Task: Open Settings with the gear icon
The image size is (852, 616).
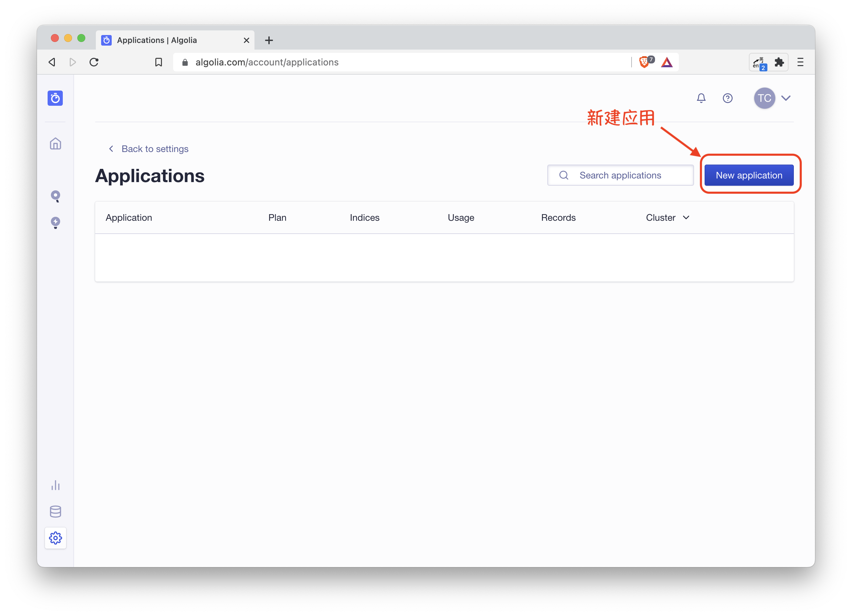Action: (x=55, y=538)
